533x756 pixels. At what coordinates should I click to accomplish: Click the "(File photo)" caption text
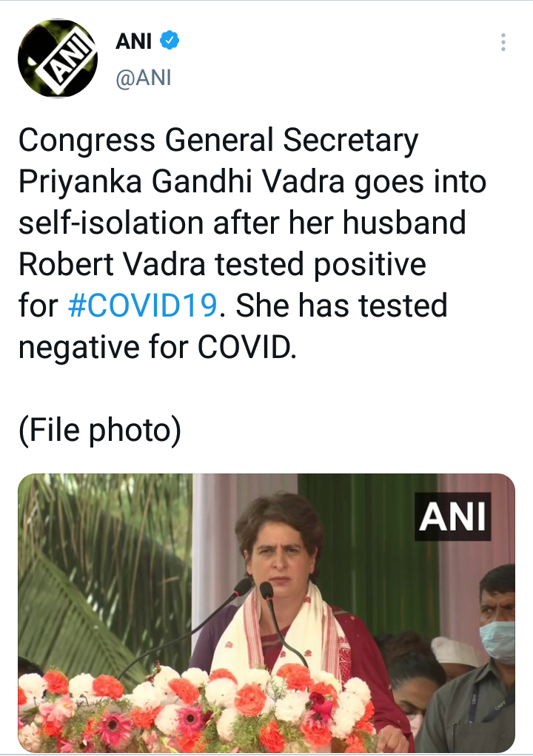(x=100, y=431)
